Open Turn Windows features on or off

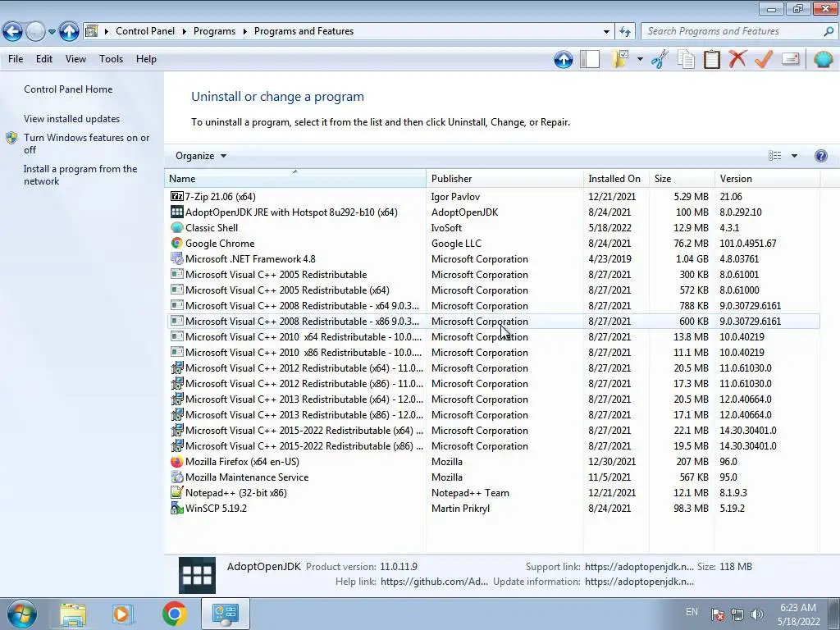[x=87, y=144]
